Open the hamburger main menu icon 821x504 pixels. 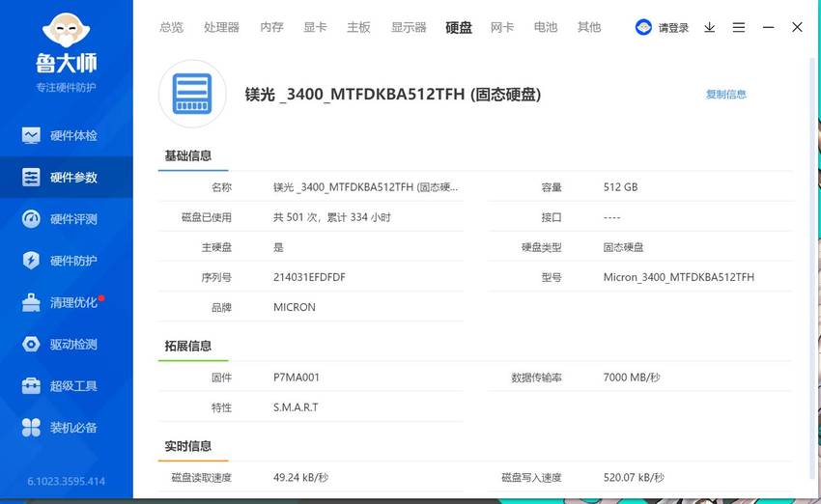(739, 27)
